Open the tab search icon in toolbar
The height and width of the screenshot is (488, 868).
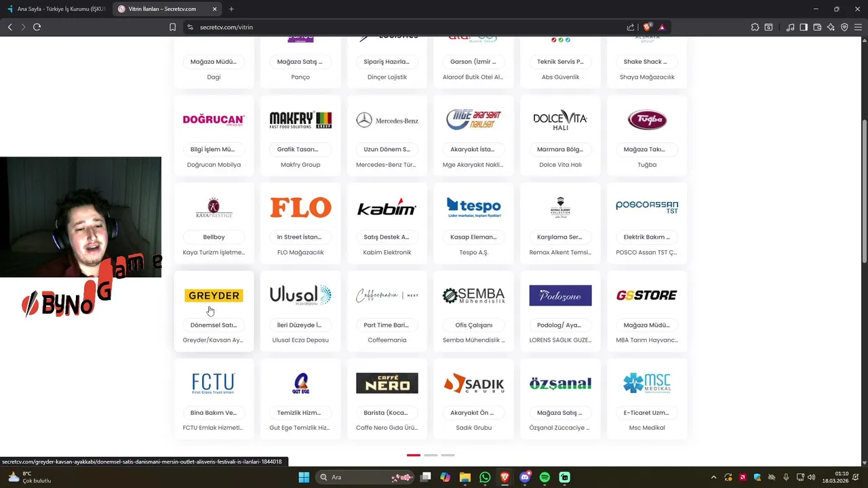tap(768, 27)
